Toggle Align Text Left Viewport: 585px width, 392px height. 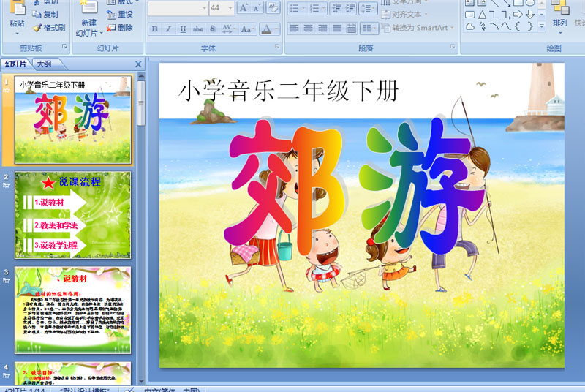tap(294, 28)
